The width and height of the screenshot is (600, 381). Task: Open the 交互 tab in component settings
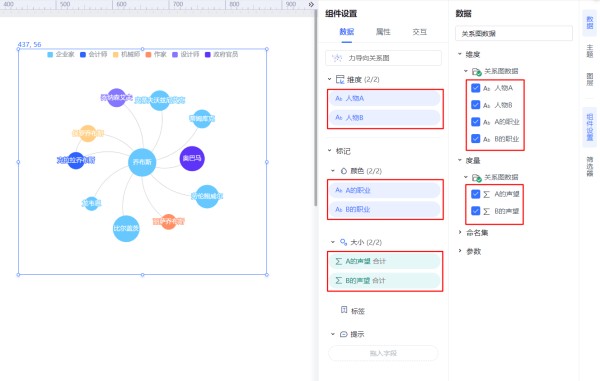coord(419,32)
